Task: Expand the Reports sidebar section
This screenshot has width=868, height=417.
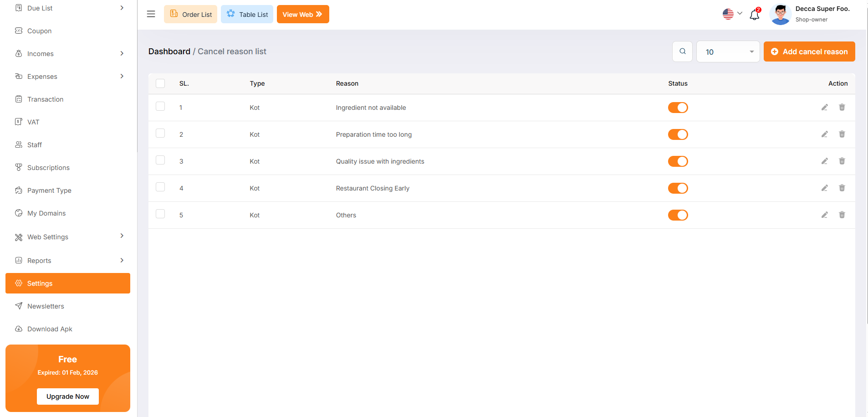Action: (x=68, y=261)
